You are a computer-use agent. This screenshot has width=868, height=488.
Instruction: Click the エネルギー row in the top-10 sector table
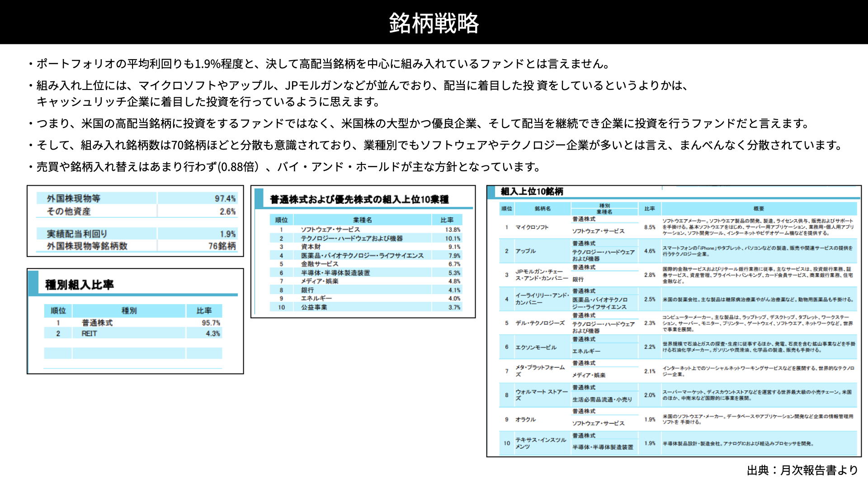click(x=366, y=298)
